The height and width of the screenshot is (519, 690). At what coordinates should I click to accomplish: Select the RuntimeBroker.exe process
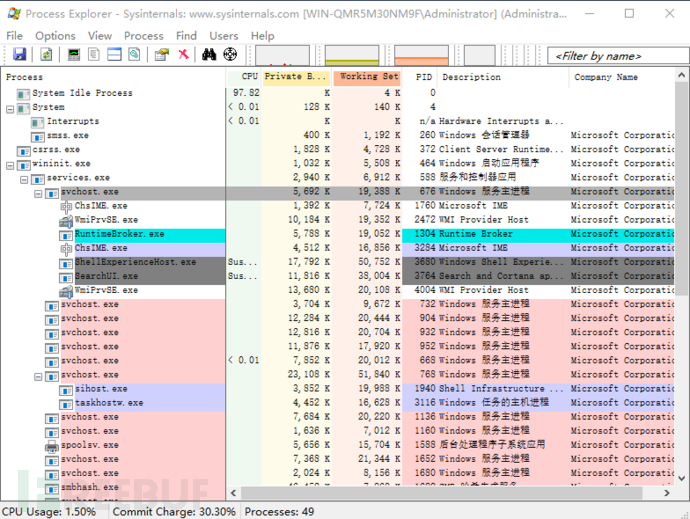click(x=338, y=234)
